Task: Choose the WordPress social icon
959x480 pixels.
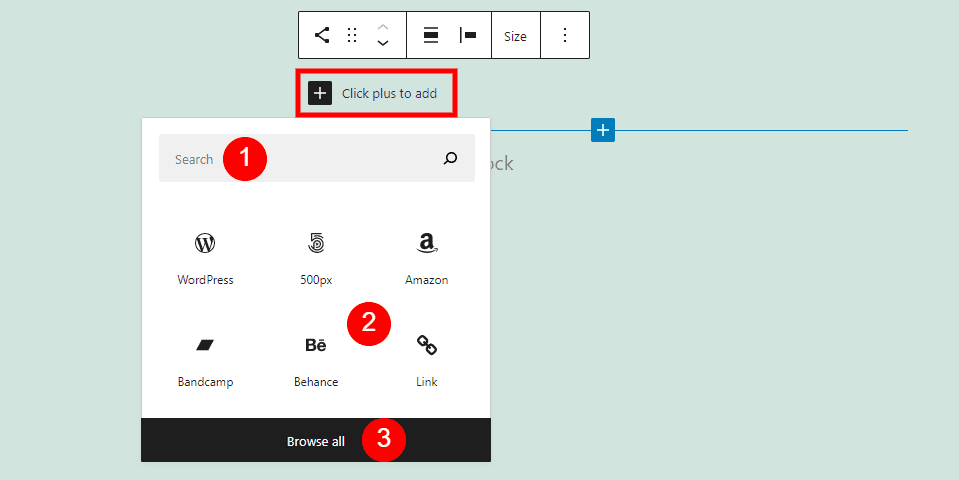Action: coord(205,243)
